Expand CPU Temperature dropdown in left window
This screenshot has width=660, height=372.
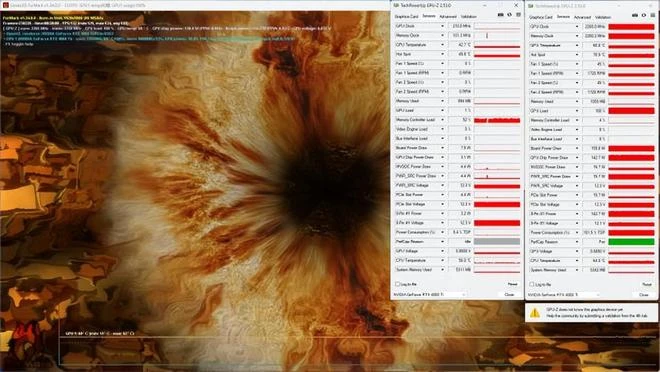(442, 260)
